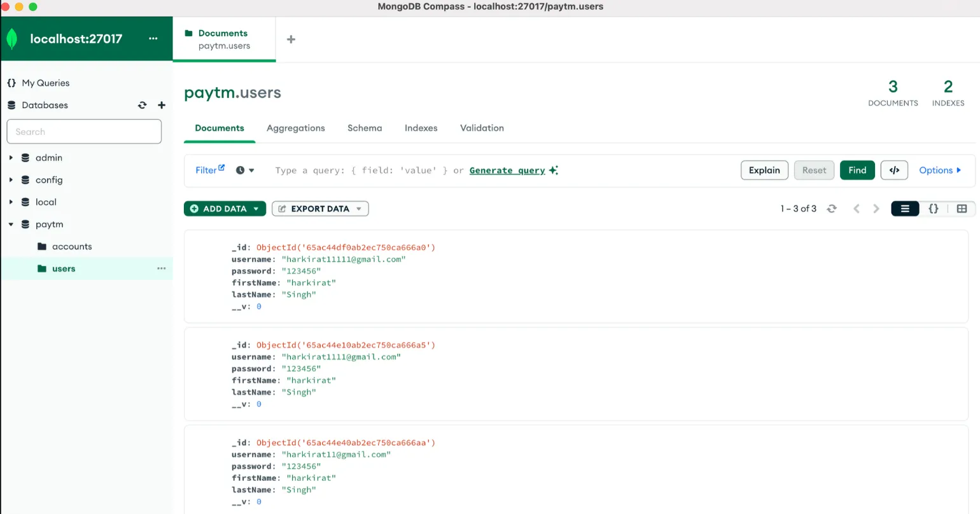The height and width of the screenshot is (514, 980).
Task: Open the query history dropdown
Action: 245,170
